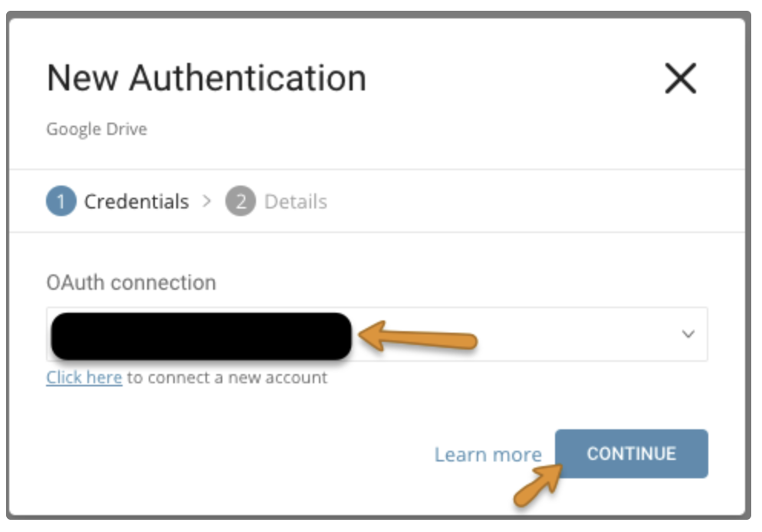Viewport: 762px width, 532px height.
Task: Click the "OAuth connection" field label
Action: (x=131, y=283)
